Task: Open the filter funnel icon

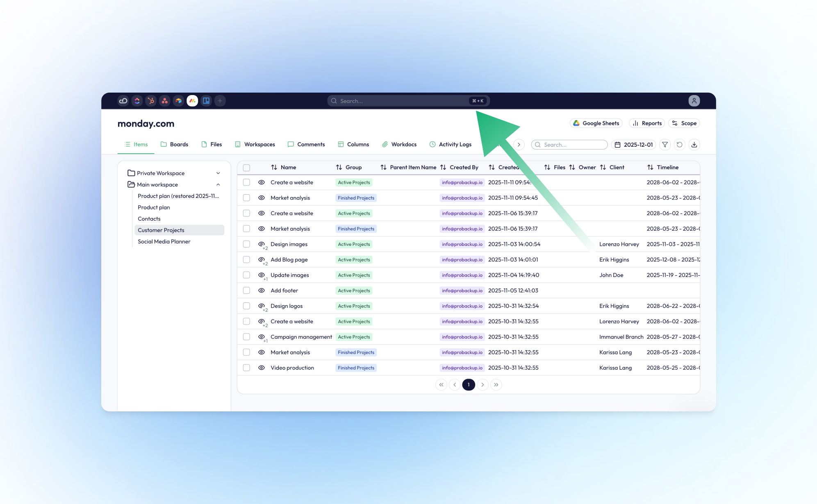Action: 665,145
